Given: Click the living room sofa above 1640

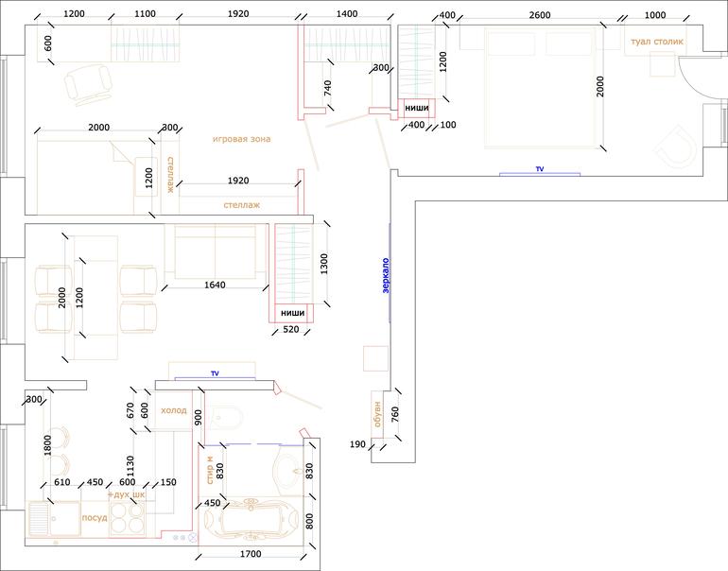Looking at the screenshot, I should click(x=216, y=252).
